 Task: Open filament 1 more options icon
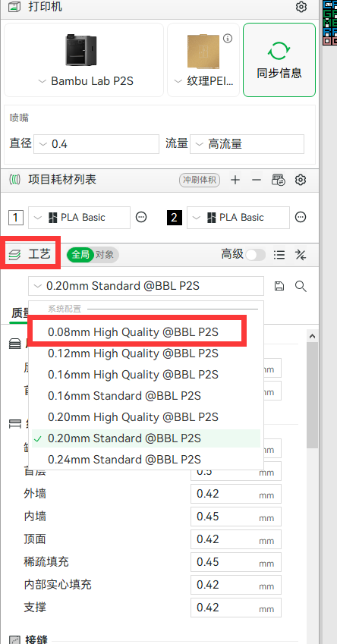point(141,217)
